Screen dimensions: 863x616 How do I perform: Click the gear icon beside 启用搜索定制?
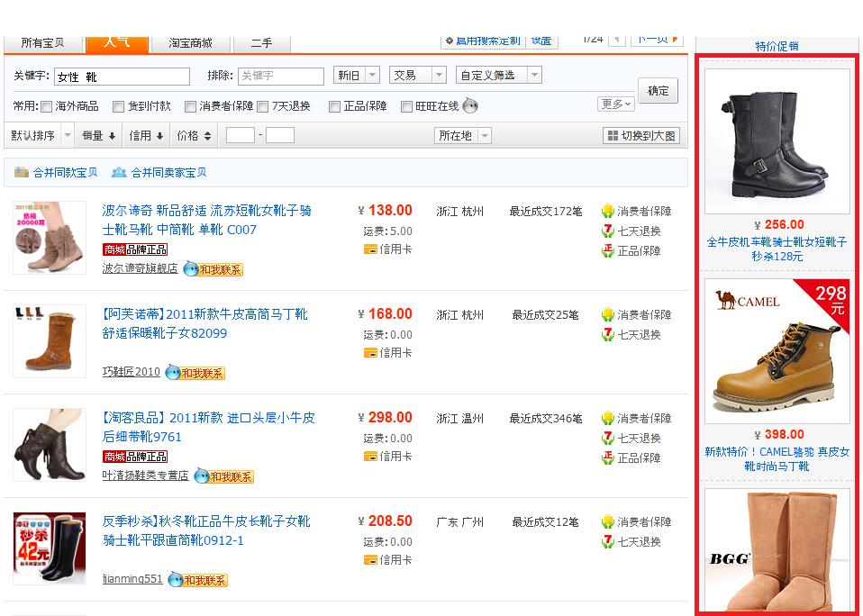(x=450, y=41)
